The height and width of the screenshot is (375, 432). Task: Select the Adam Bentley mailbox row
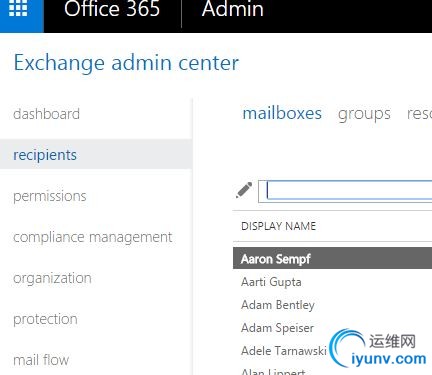tap(332, 305)
